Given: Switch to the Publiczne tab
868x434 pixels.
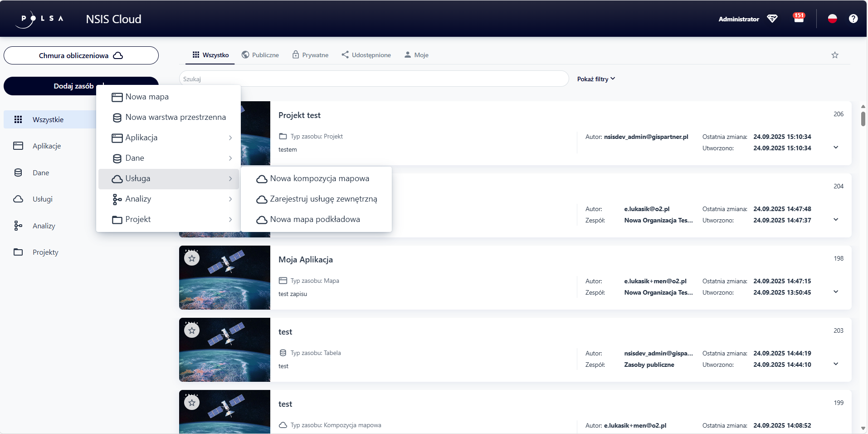Looking at the screenshot, I should (260, 55).
